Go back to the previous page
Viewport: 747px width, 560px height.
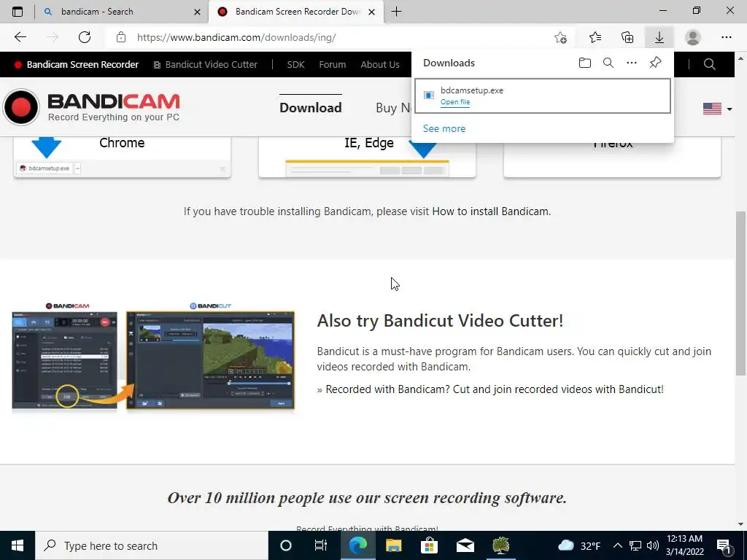click(x=20, y=37)
